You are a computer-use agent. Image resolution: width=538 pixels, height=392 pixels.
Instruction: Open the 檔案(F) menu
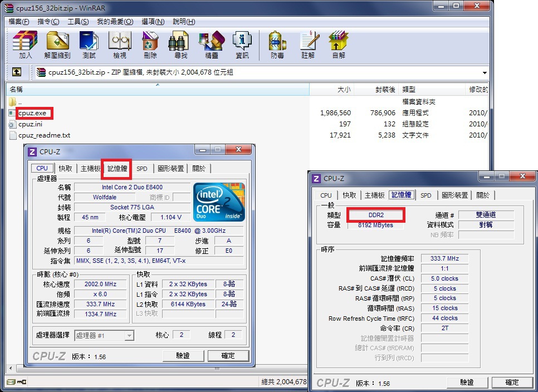point(19,22)
